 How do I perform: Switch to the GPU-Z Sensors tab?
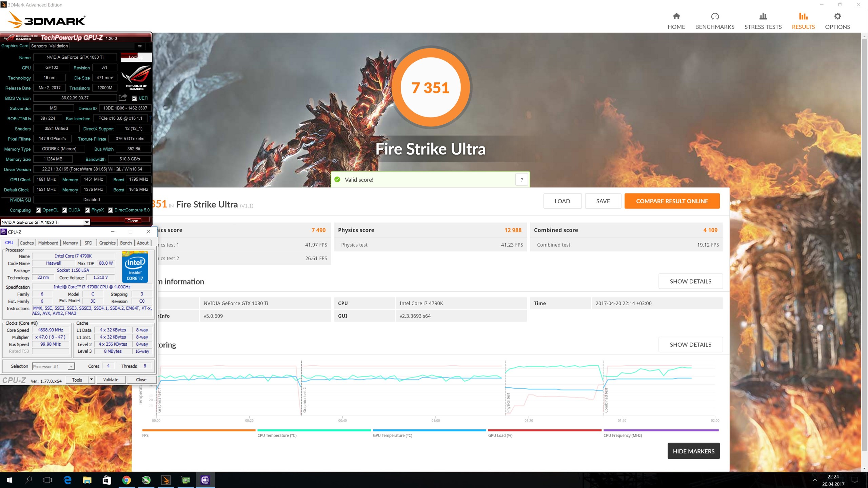tap(39, 46)
